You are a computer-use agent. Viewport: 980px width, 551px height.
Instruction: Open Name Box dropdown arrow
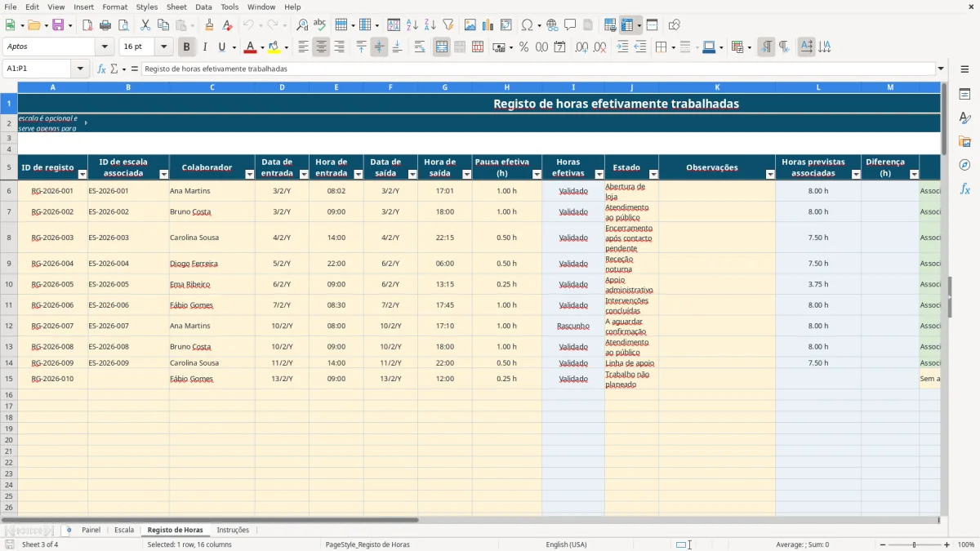click(80, 69)
